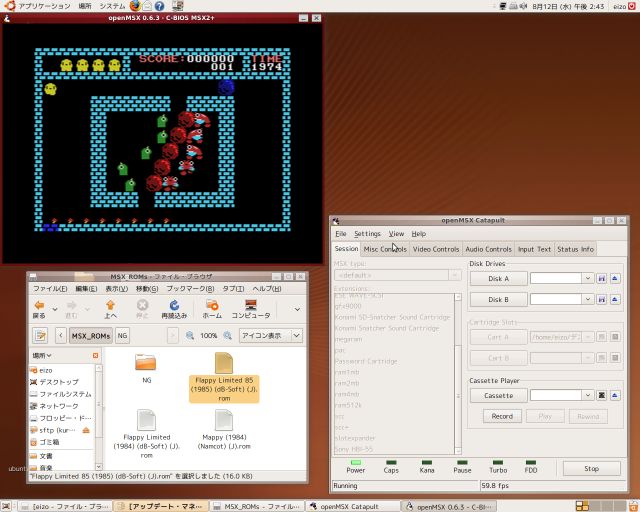Stop the running emulator
The image size is (640, 512).
[591, 468]
